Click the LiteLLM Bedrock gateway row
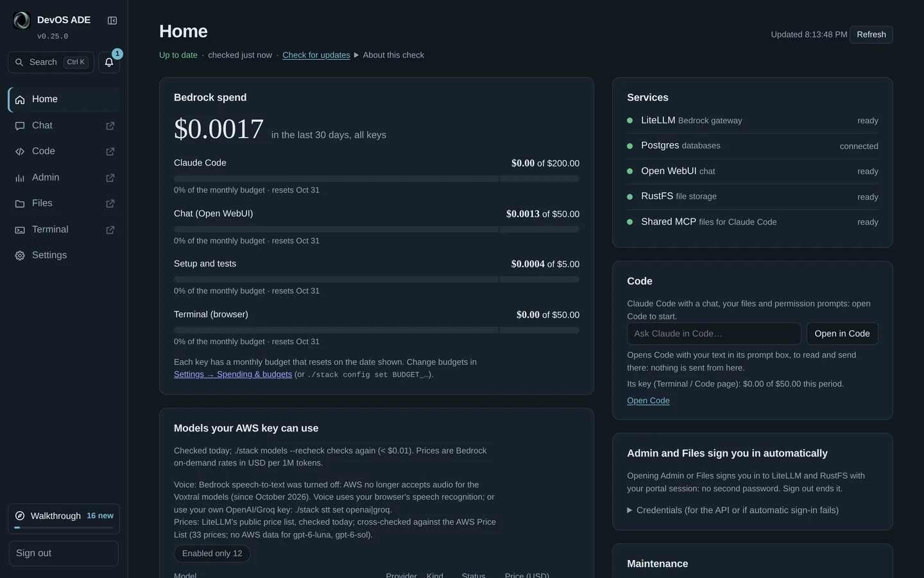The height and width of the screenshot is (578, 924). tap(753, 121)
